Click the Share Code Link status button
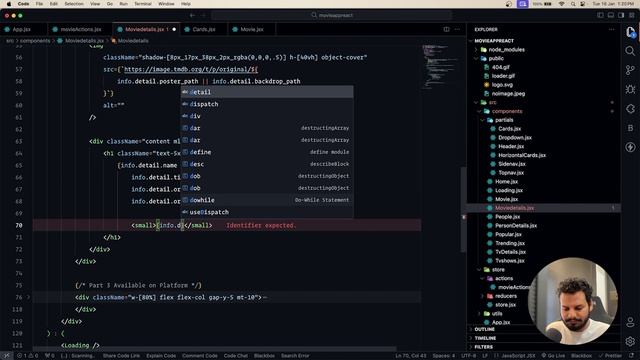Screen dimensions: 640x360 [x=121, y=356]
